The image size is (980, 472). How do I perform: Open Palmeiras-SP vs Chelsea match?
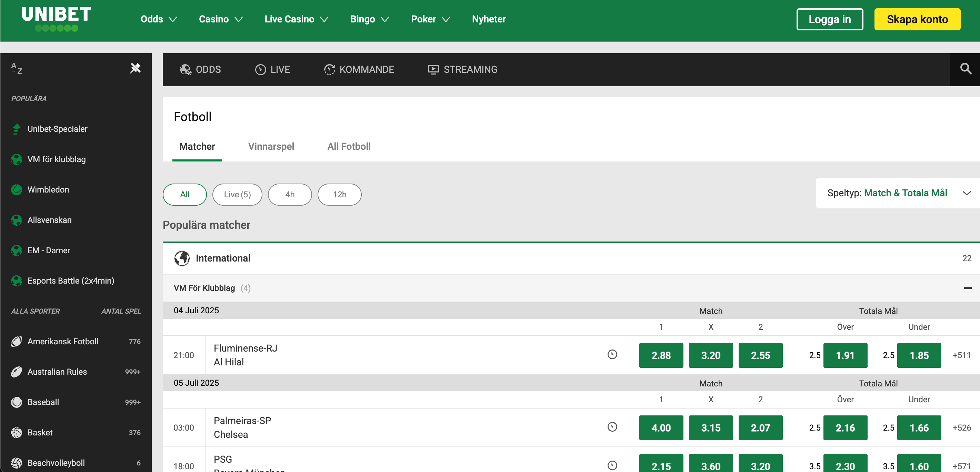[242, 427]
